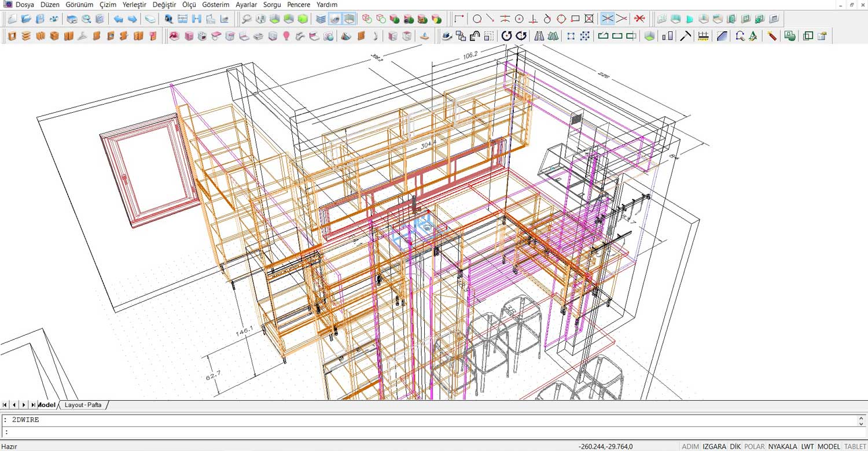Click the light bulb lighting icon
Image resolution: width=868 pixels, height=451 pixels.
[286, 36]
